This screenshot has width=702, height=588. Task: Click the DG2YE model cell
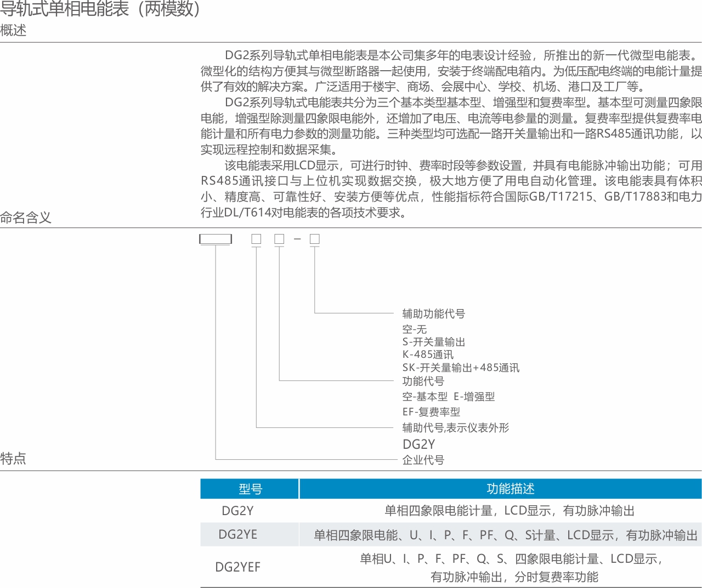point(237,534)
